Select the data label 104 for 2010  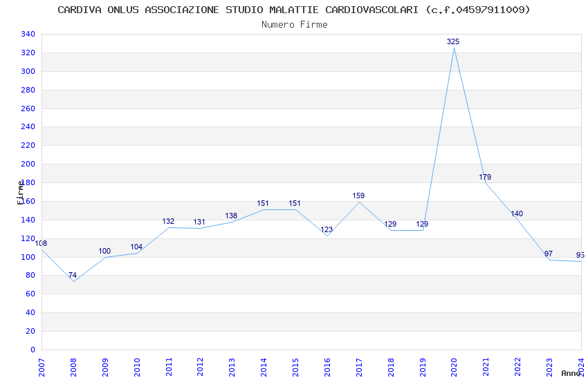(x=136, y=247)
